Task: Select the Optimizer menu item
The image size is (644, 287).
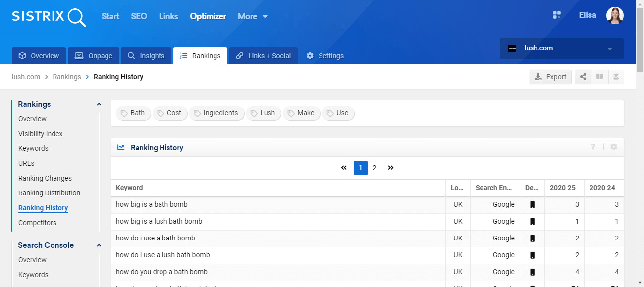Action: 208,16
